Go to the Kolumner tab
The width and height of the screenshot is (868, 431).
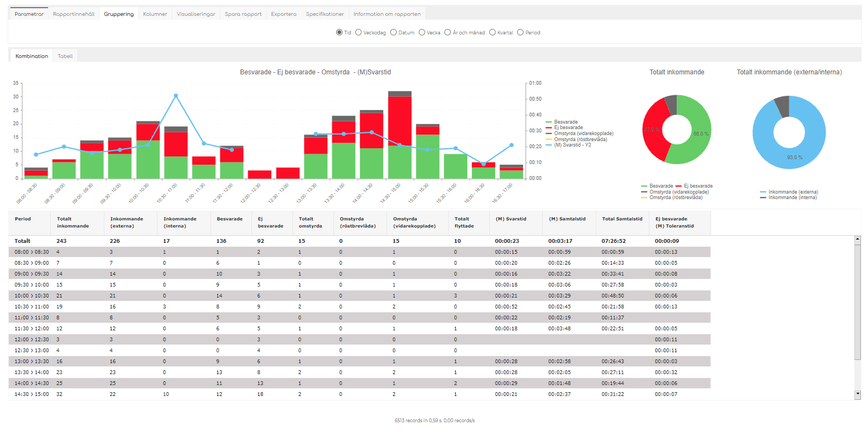pos(155,14)
